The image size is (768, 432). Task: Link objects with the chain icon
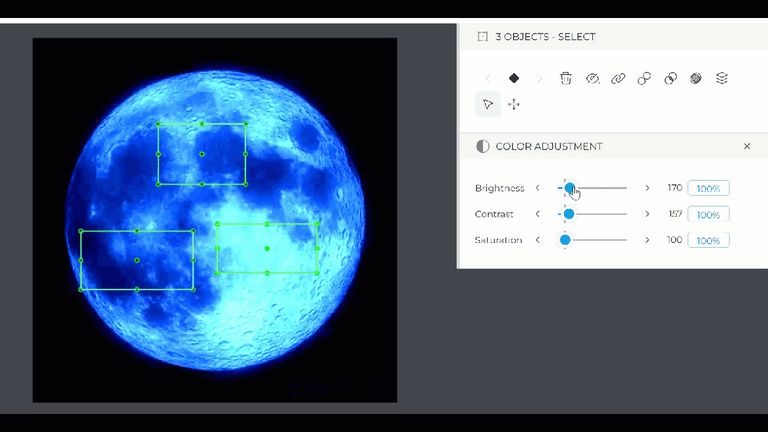click(x=618, y=78)
